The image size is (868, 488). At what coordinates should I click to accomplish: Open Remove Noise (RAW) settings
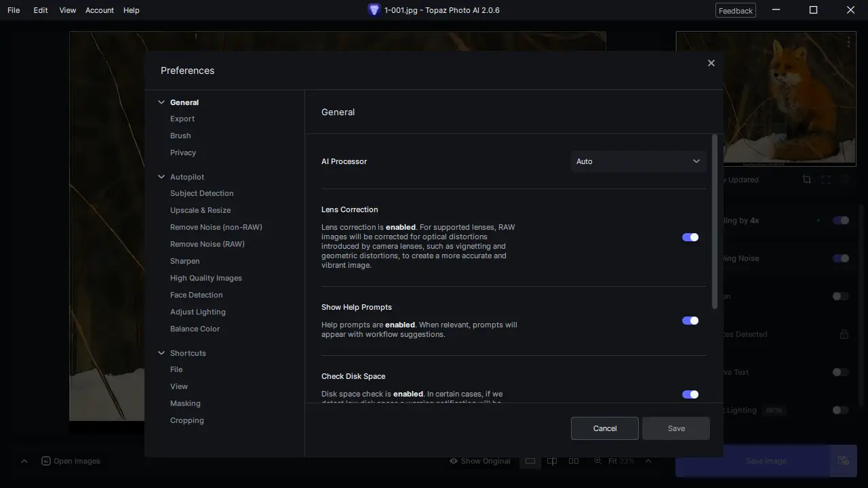tap(208, 244)
